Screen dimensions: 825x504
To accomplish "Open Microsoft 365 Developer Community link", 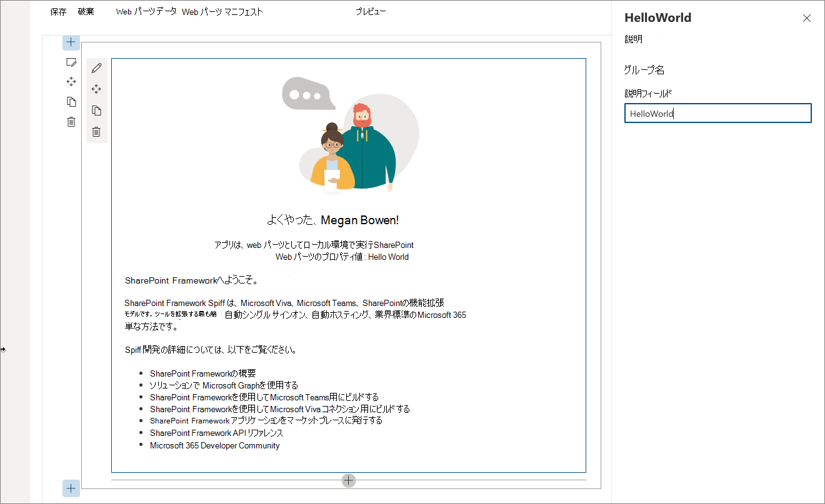I will coord(215,445).
